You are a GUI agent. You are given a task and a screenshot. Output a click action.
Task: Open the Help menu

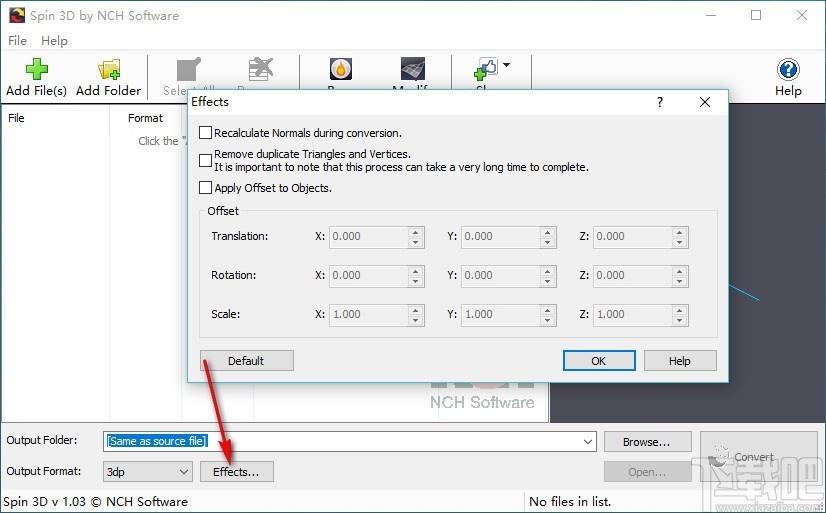[x=54, y=41]
